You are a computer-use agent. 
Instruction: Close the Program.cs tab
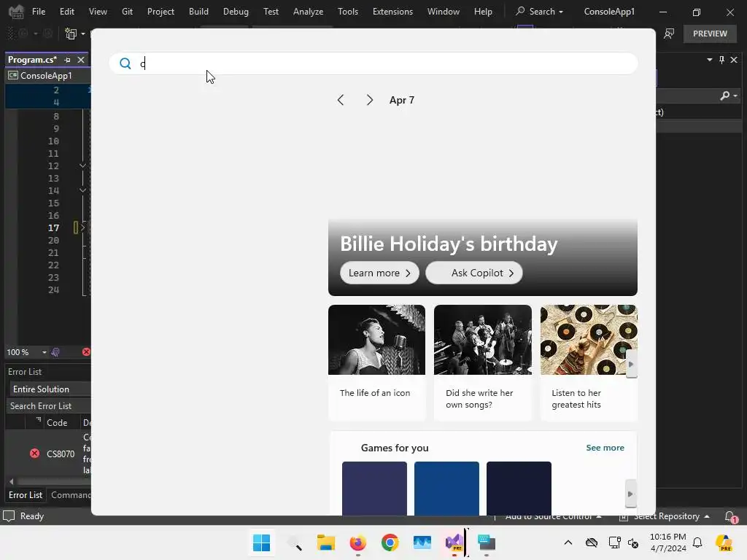tap(81, 60)
